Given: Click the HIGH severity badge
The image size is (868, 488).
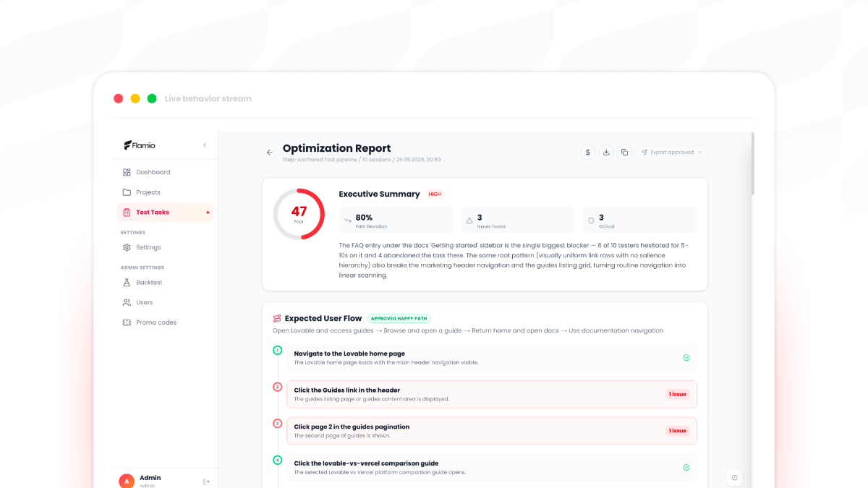Looking at the screenshot, I should [x=435, y=194].
